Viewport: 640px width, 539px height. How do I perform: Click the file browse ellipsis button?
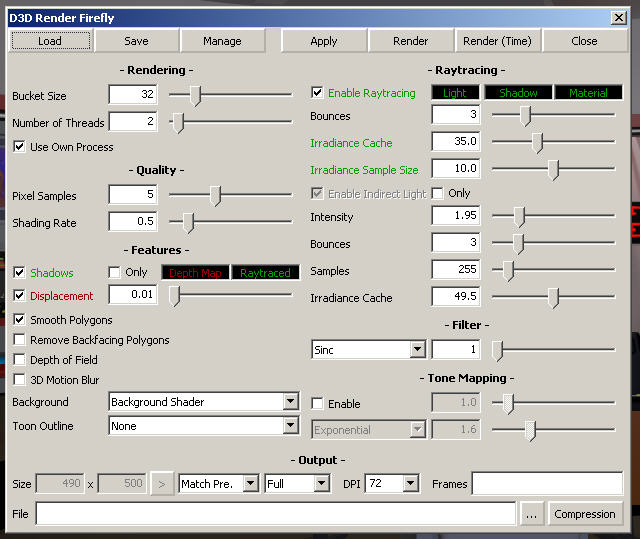(x=531, y=514)
